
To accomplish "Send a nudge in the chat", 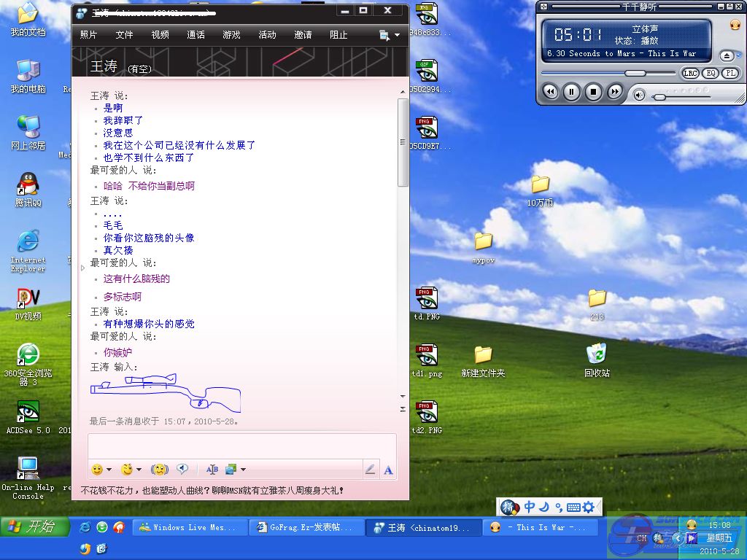I will 159,470.
